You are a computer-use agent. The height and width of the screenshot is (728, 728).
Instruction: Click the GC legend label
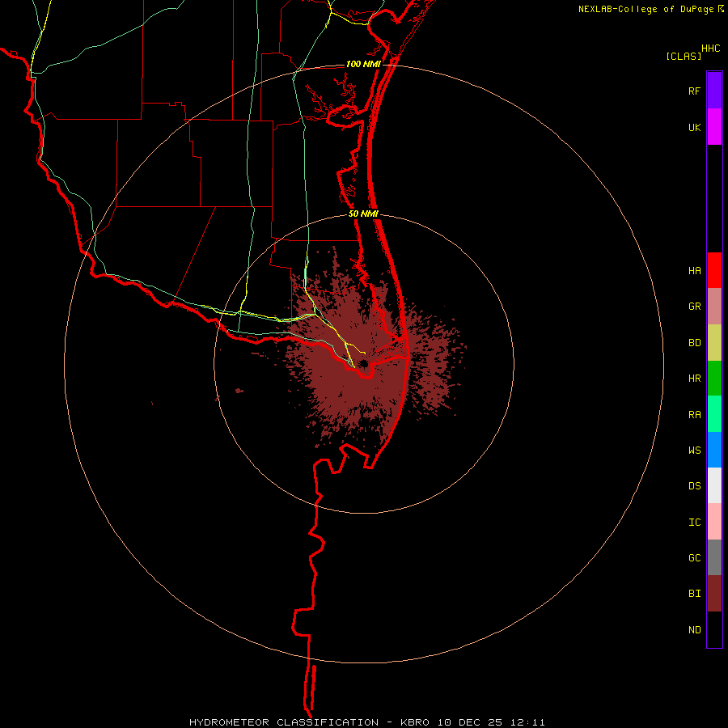694,557
